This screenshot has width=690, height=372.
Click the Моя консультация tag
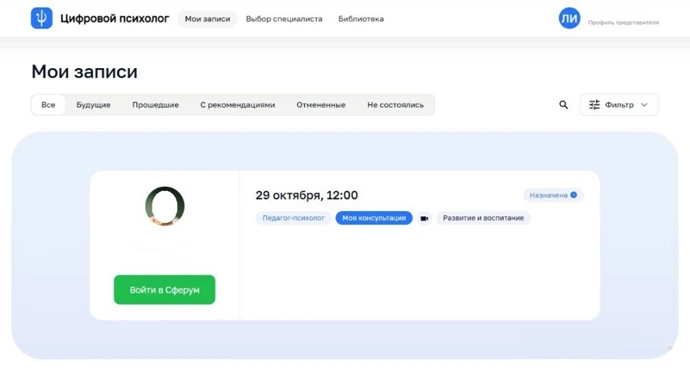[374, 218]
